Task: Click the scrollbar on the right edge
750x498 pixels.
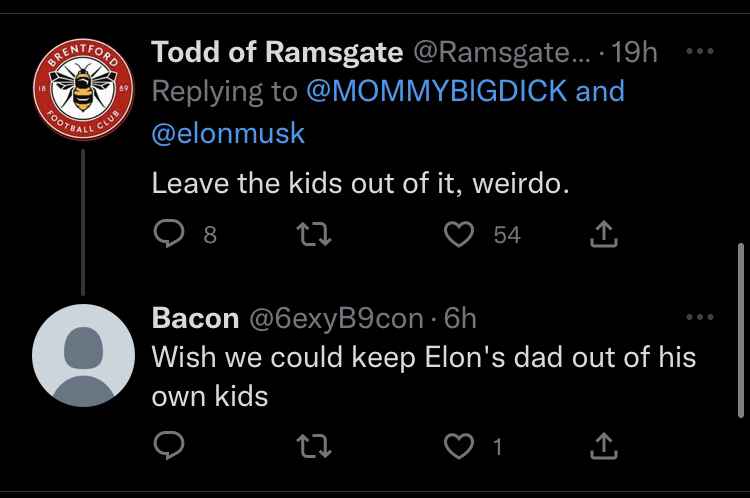Action: 740,328
